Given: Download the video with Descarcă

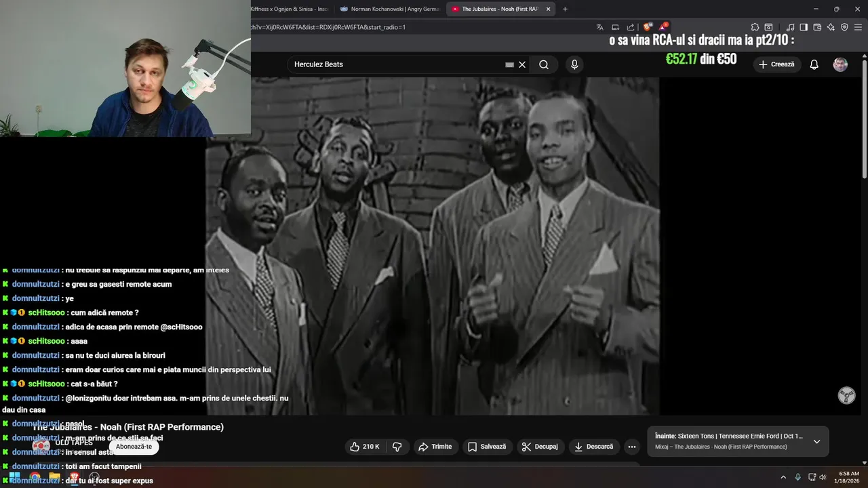Looking at the screenshot, I should click(x=593, y=447).
